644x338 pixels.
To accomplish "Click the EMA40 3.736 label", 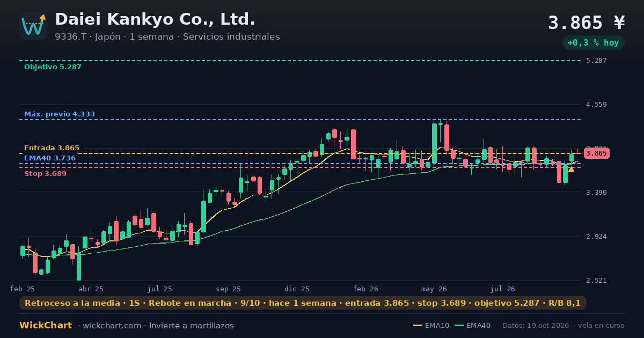I will [x=50, y=158].
